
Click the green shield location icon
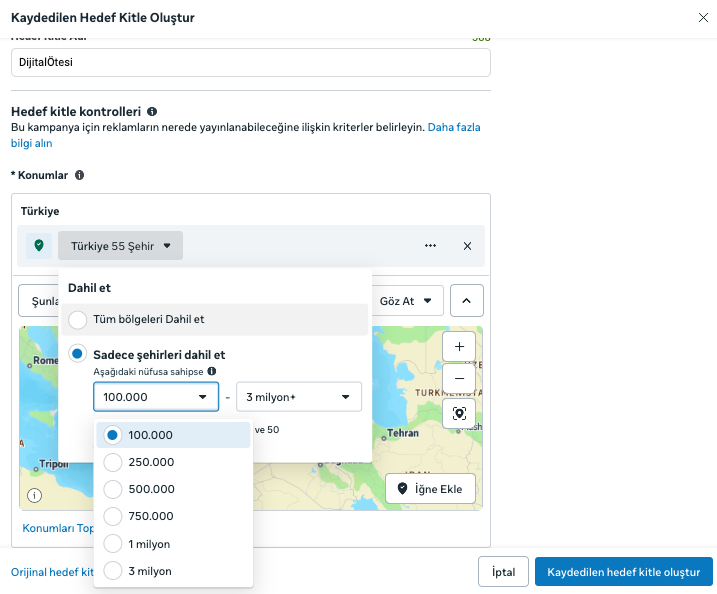tap(39, 246)
